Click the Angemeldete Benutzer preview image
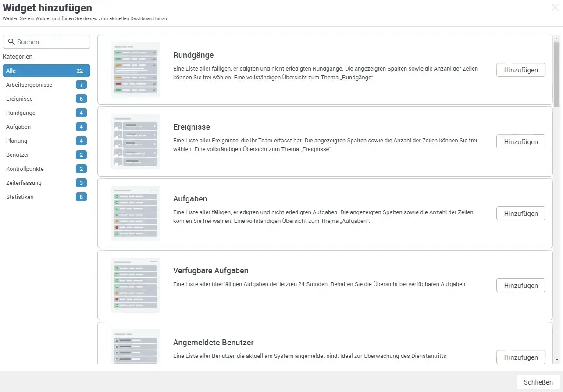The image size is (563, 392). [135, 346]
